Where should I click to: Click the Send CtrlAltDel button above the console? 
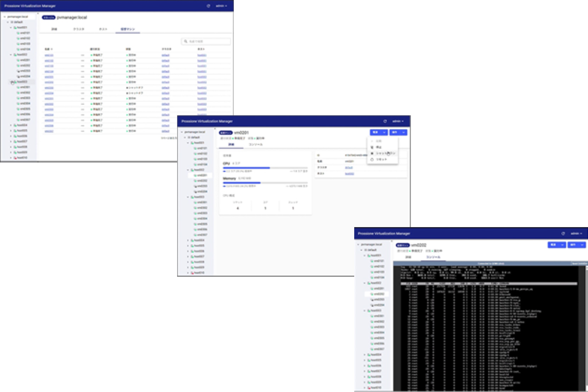pos(579,264)
